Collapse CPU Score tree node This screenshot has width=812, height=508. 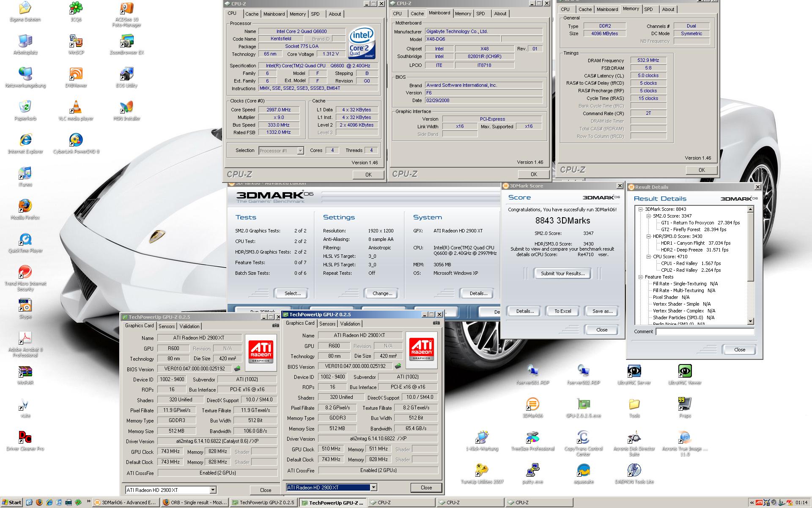click(648, 257)
